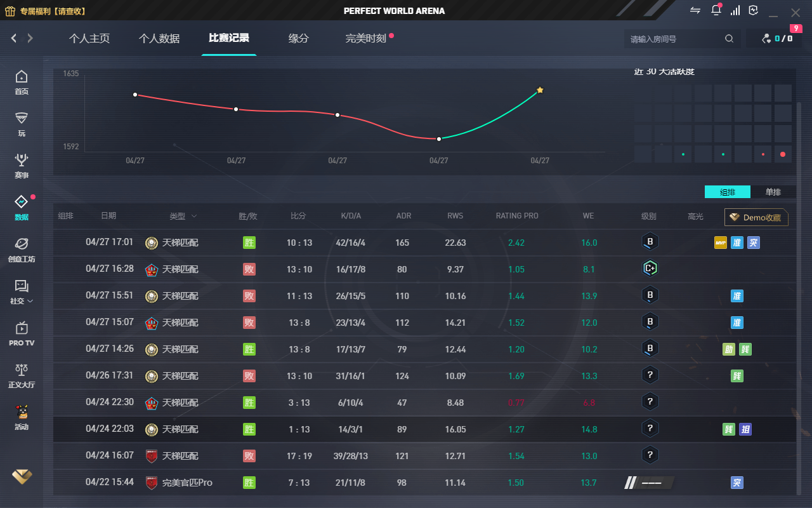Open PRO TV in the sidebar
Viewport: 812px width, 508px height.
tap(22, 334)
